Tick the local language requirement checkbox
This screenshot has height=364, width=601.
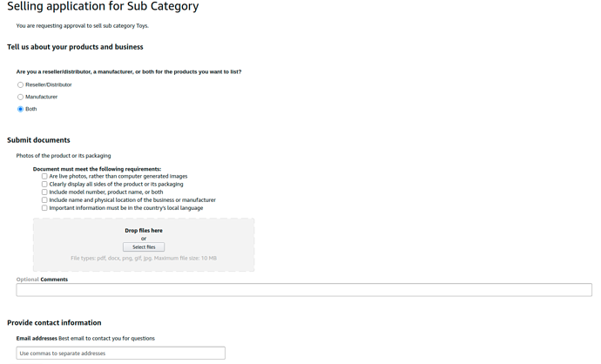[x=45, y=208]
